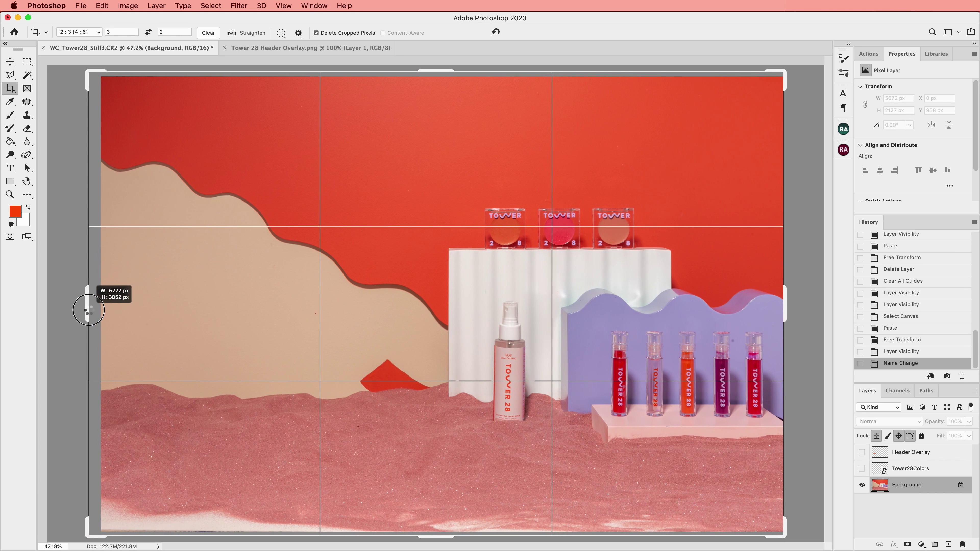Open the rotation angle dropdown

(x=909, y=125)
